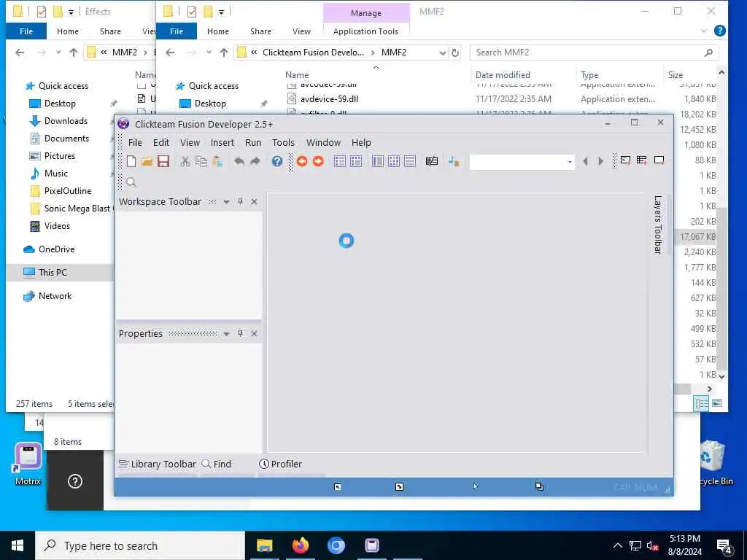
Task: Click the Windows taskbar search box
Action: tap(140, 545)
